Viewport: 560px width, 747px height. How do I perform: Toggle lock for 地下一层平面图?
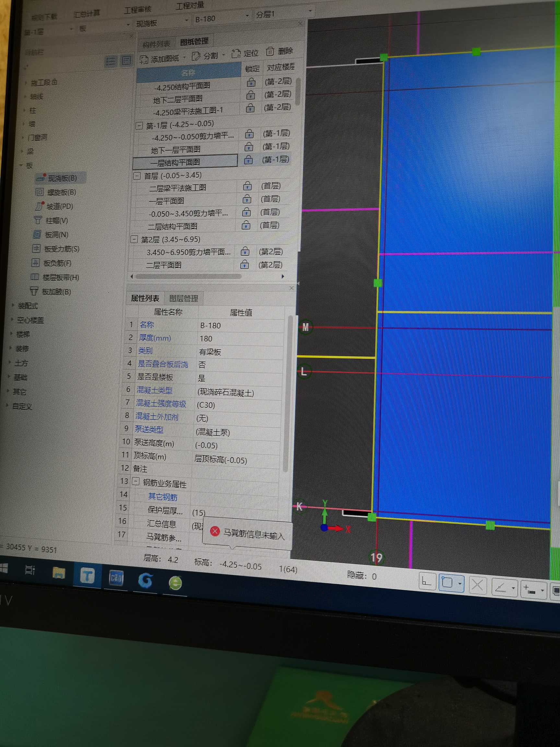click(x=249, y=147)
